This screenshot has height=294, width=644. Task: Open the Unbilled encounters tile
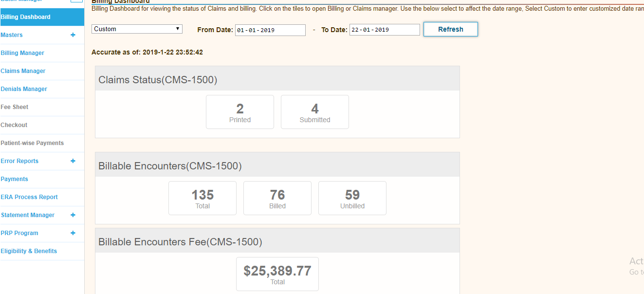(x=352, y=198)
